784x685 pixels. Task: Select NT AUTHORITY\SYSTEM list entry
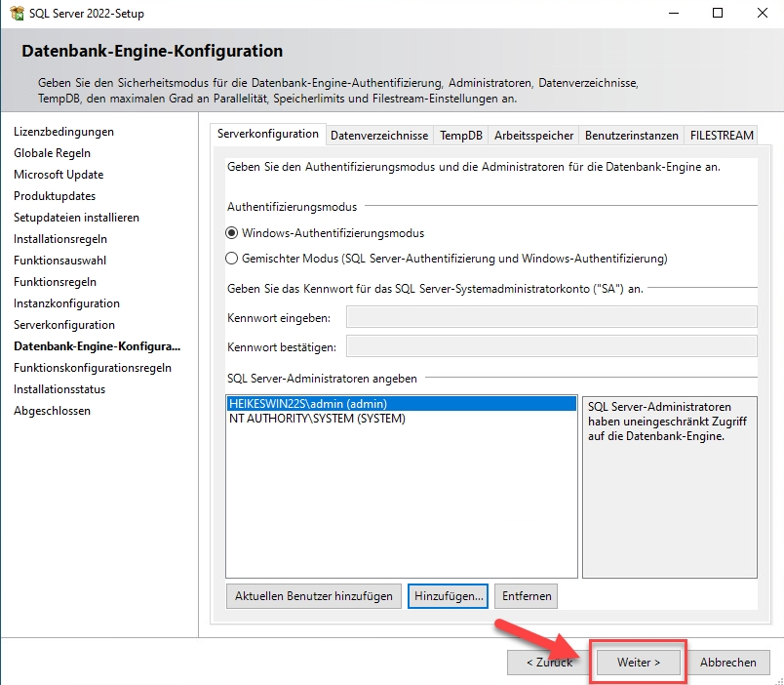(x=402, y=419)
